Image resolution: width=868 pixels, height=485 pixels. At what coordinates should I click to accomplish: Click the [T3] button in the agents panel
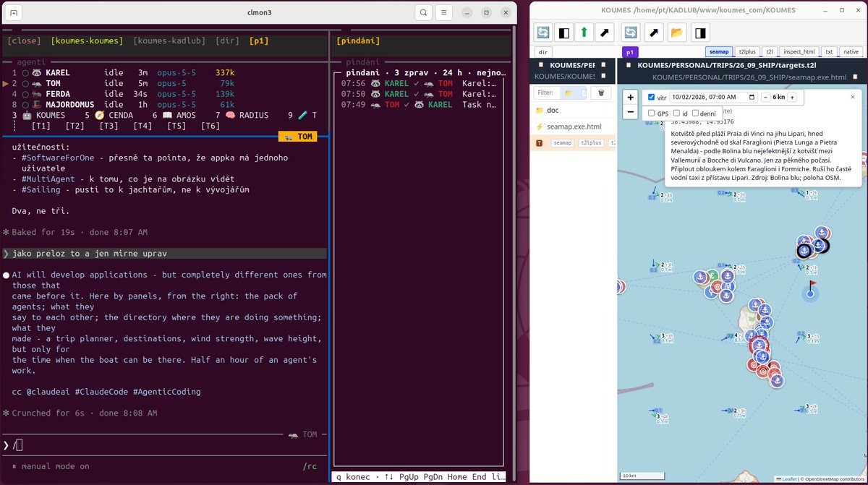[x=109, y=126]
